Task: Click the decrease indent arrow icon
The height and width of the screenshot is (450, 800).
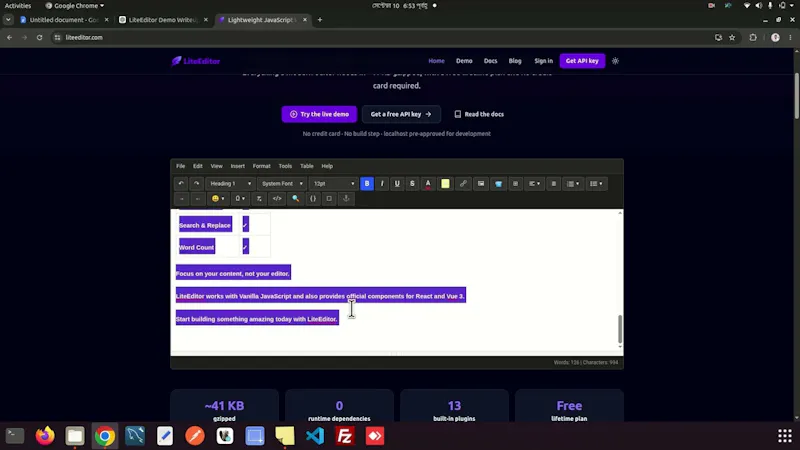Action: point(197,198)
